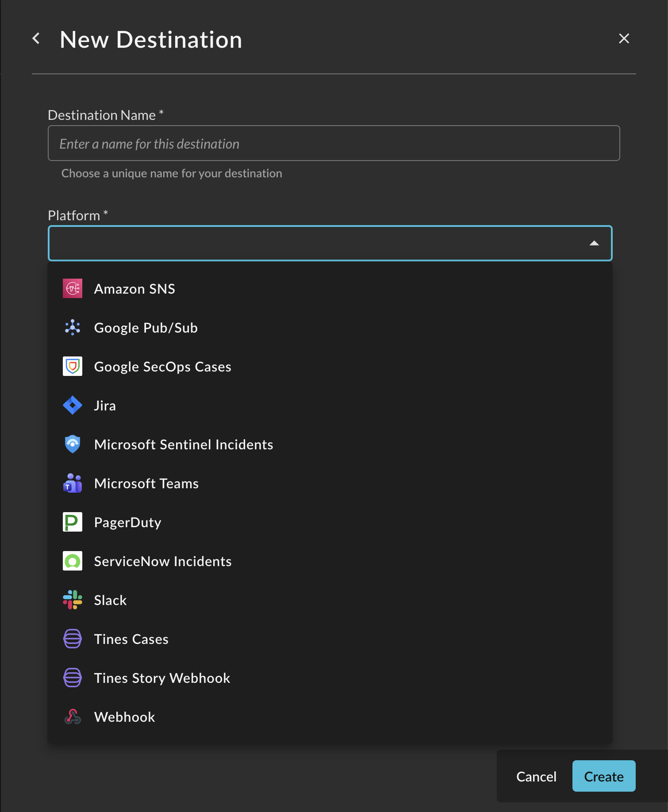668x812 pixels.
Task: Select Tines Cases option
Action: pos(330,639)
